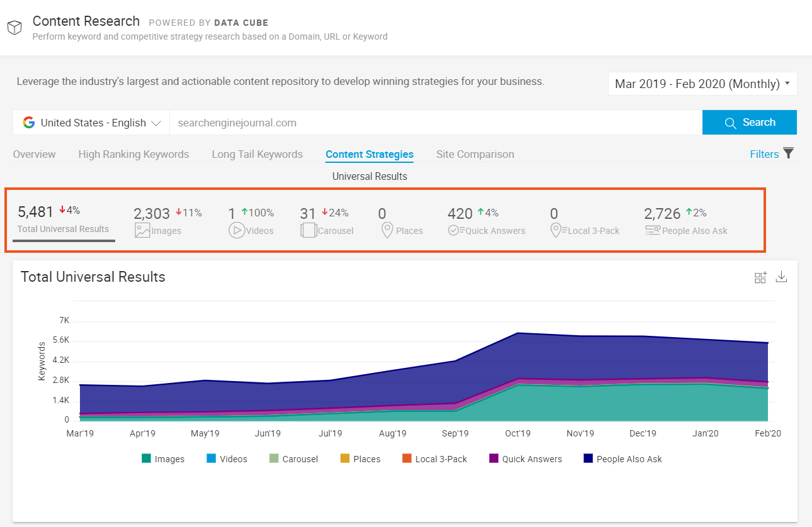Toggle the Quick Answers legend entry
This screenshot has height=527, width=812.
[x=525, y=458]
